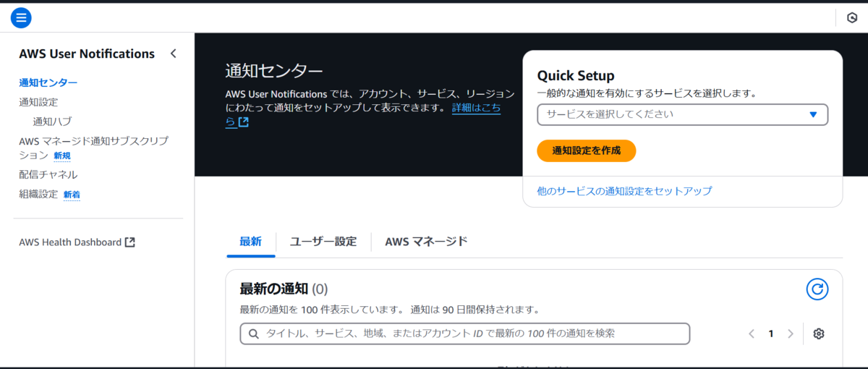
Task: Open 通知設定 in the sidebar
Action: coord(38,102)
